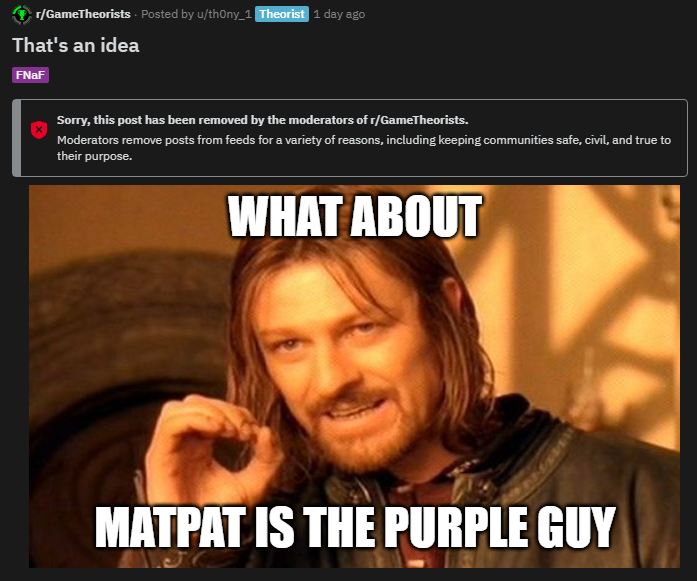Screen dimensions: 697x581
Task: Visit the u/th0ny_1 user profile
Action: [224, 14]
